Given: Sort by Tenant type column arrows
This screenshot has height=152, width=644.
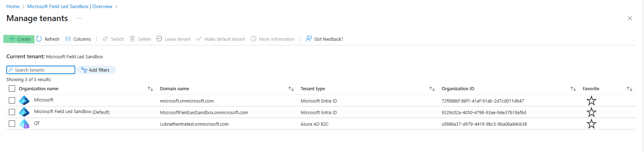Looking at the screenshot, I should click(432, 89).
